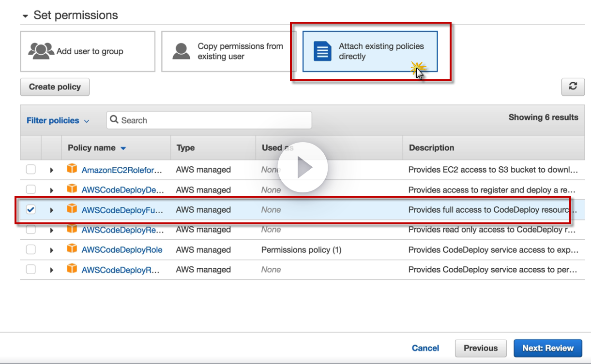Screen dimensions: 591x364
Task: Click the Attach existing policies document icon
Action: pos(322,51)
